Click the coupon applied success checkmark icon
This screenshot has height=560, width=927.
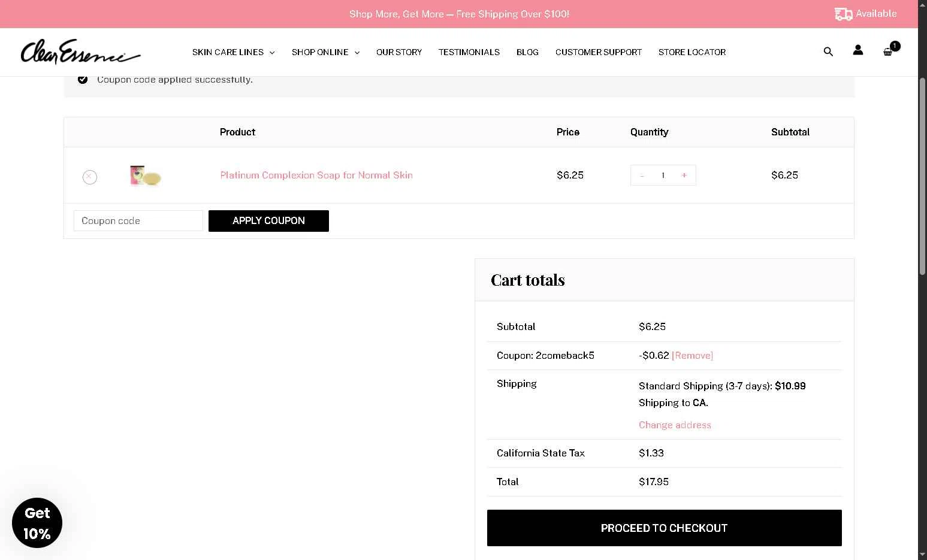83,79
